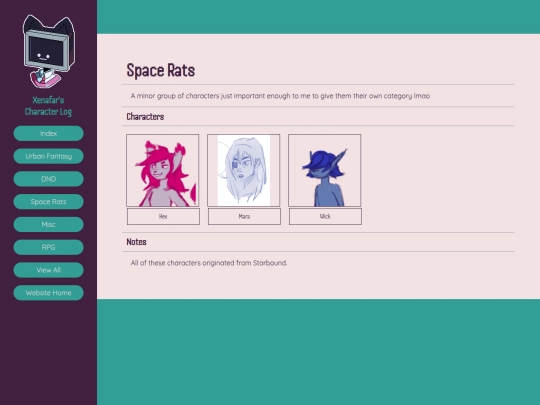540x405 pixels.
Task: Select the Notes section heading
Action: (x=136, y=242)
